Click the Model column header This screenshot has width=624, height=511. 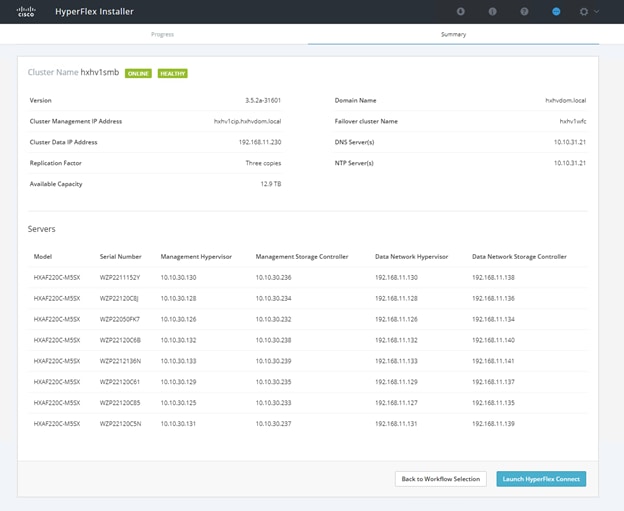click(43, 257)
